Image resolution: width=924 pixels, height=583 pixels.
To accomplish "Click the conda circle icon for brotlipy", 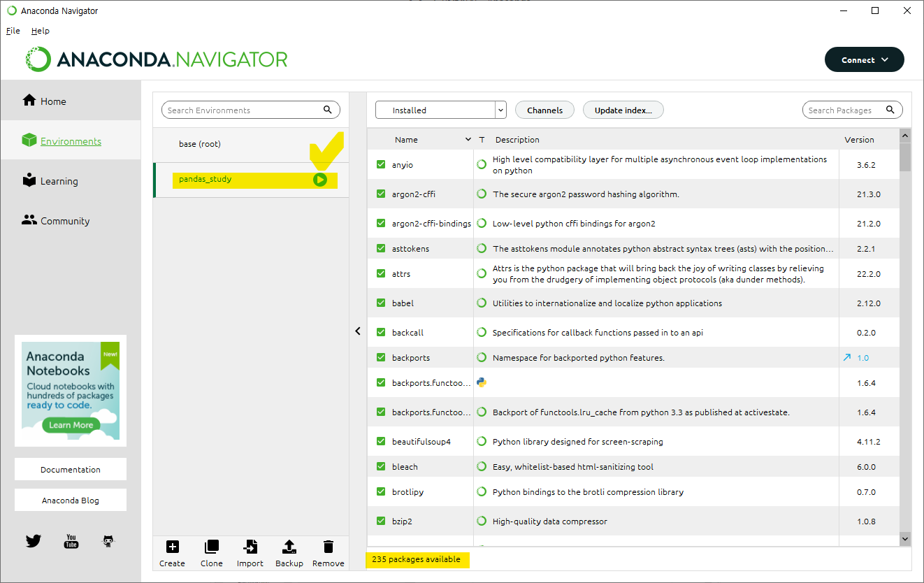I will (x=482, y=492).
